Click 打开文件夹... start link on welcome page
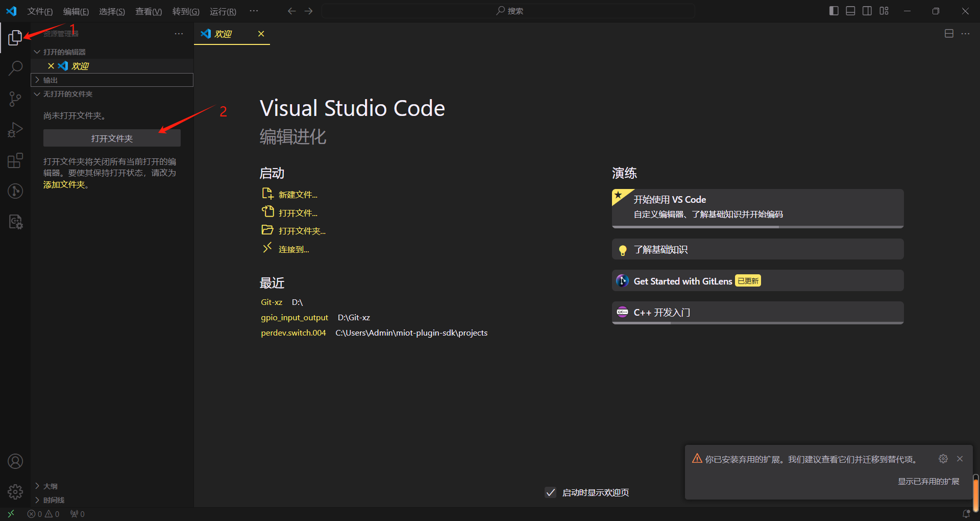The width and height of the screenshot is (980, 521). click(293, 231)
